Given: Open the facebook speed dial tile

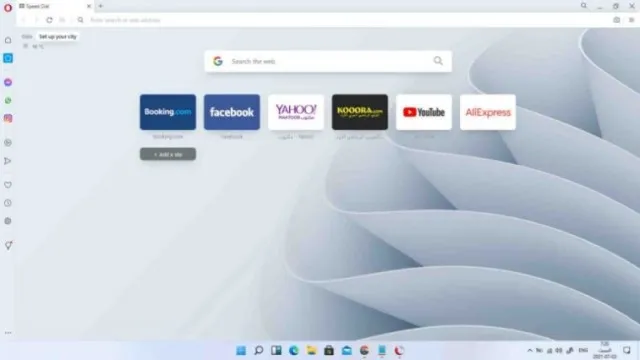Looking at the screenshot, I should click(x=232, y=112).
